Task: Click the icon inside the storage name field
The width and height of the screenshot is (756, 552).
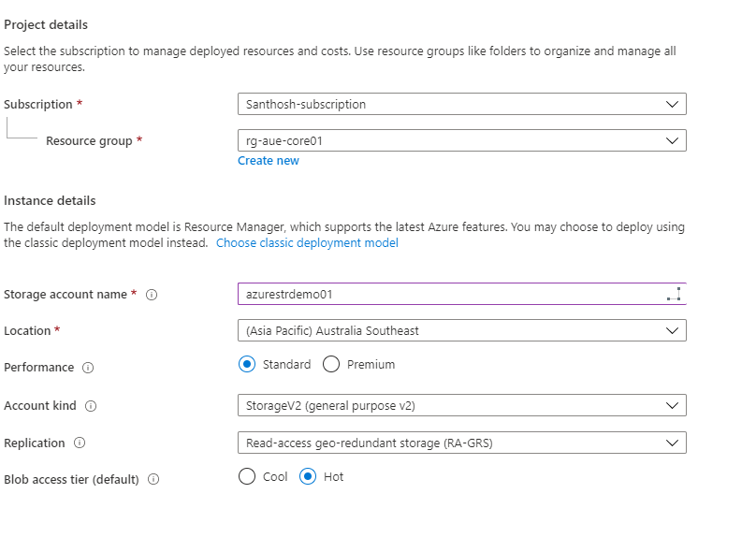Action: point(675,293)
